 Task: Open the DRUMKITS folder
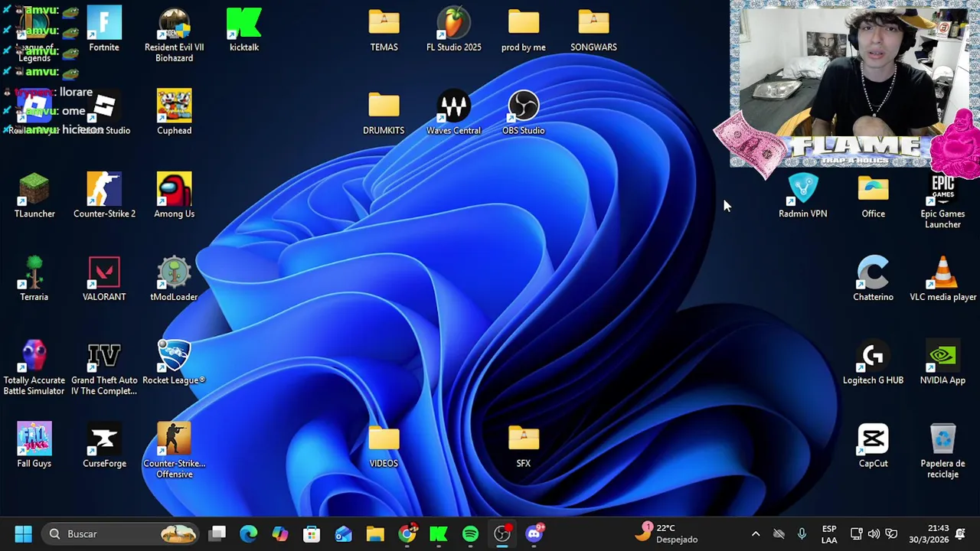tap(384, 113)
